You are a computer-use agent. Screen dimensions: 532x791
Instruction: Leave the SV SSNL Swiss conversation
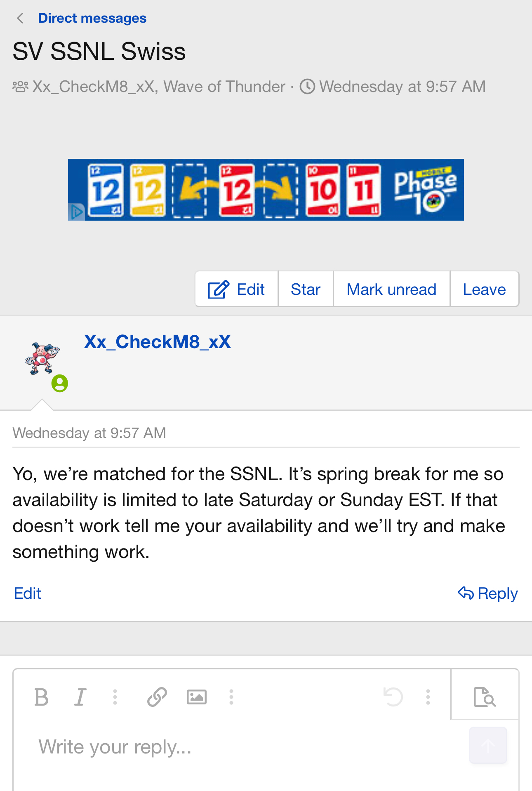(x=484, y=290)
